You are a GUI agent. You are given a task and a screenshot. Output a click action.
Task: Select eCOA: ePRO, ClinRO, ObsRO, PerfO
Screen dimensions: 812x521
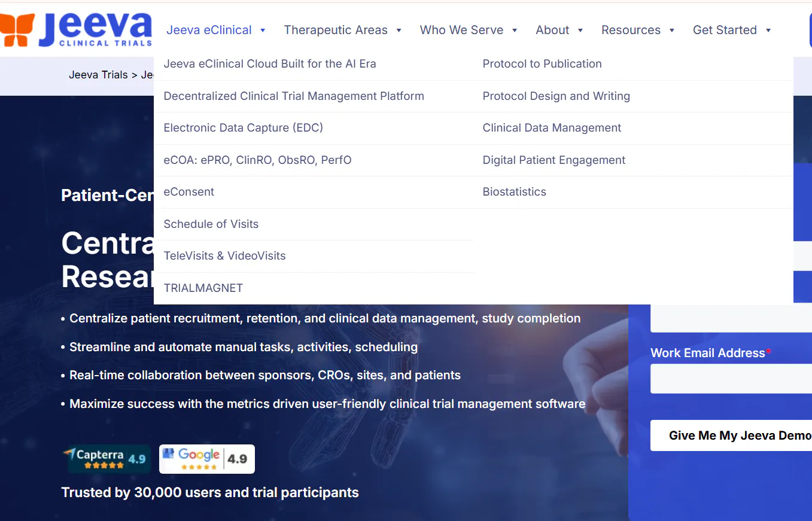257,160
